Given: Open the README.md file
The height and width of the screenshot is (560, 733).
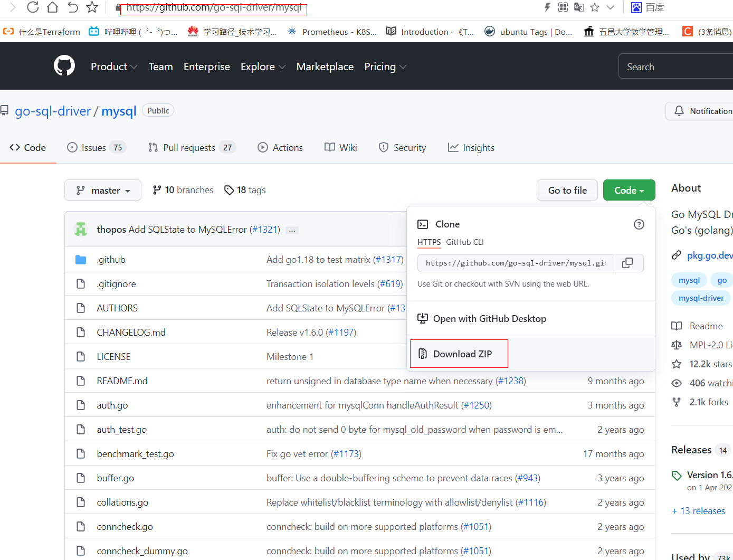Looking at the screenshot, I should tap(122, 381).
